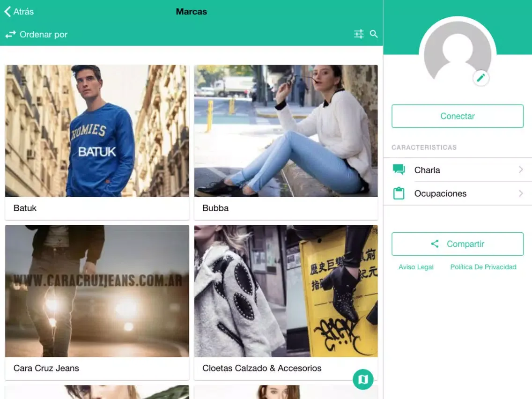The height and width of the screenshot is (399, 532).
Task: Open the filter sliders icon
Action: 359,34
